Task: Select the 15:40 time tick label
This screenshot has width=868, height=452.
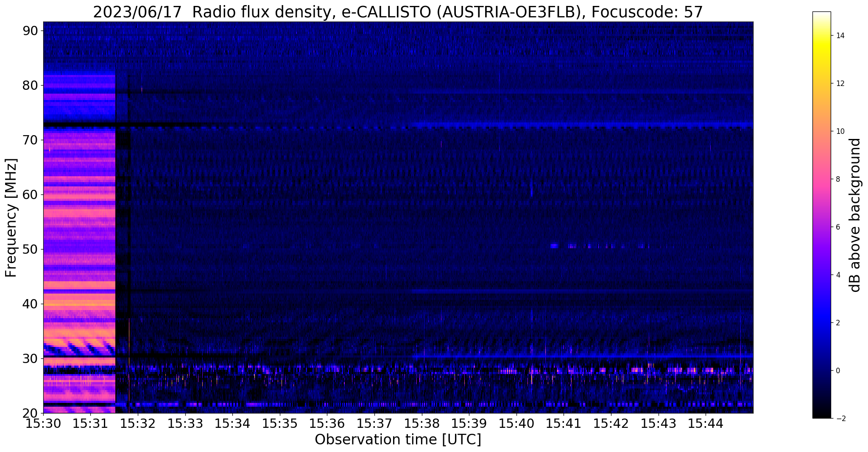Action: click(516, 423)
